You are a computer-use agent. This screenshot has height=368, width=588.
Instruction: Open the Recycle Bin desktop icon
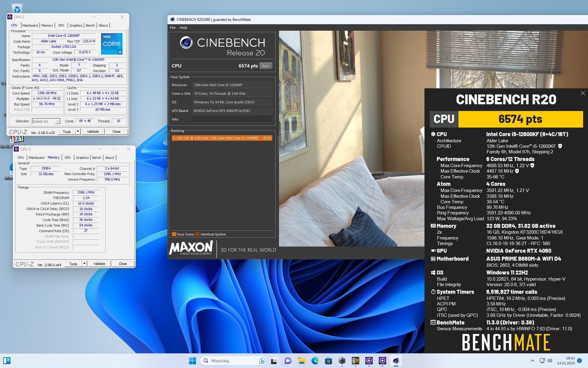(x=17, y=8)
